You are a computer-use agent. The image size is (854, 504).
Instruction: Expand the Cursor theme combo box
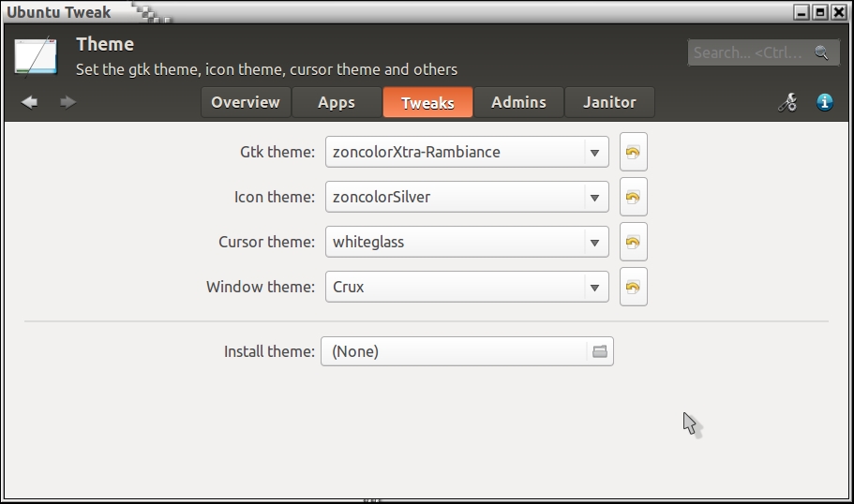pos(594,243)
